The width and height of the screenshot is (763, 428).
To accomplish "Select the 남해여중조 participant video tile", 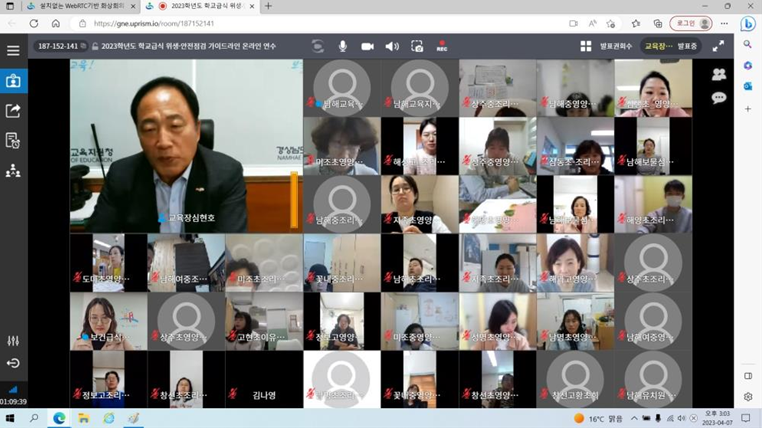I will tap(186, 263).
